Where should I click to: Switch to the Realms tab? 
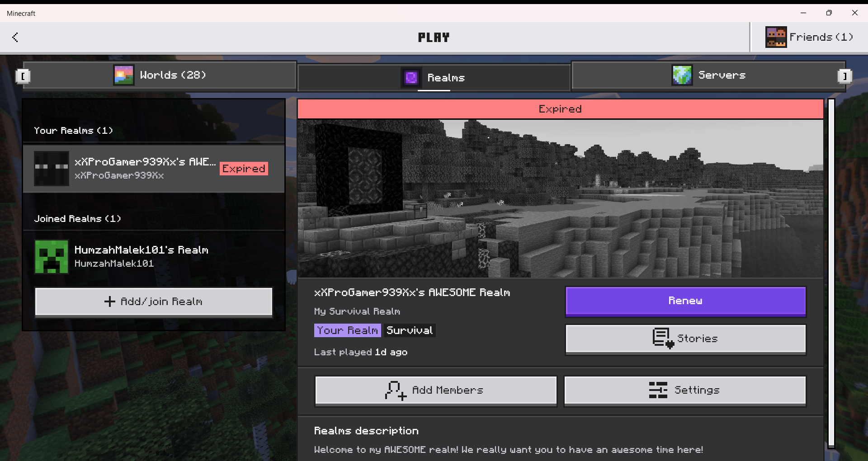point(434,78)
